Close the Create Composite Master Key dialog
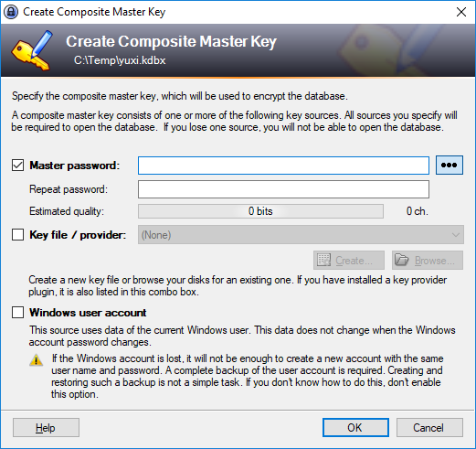Viewport: 476px width, 449px height. (x=461, y=12)
